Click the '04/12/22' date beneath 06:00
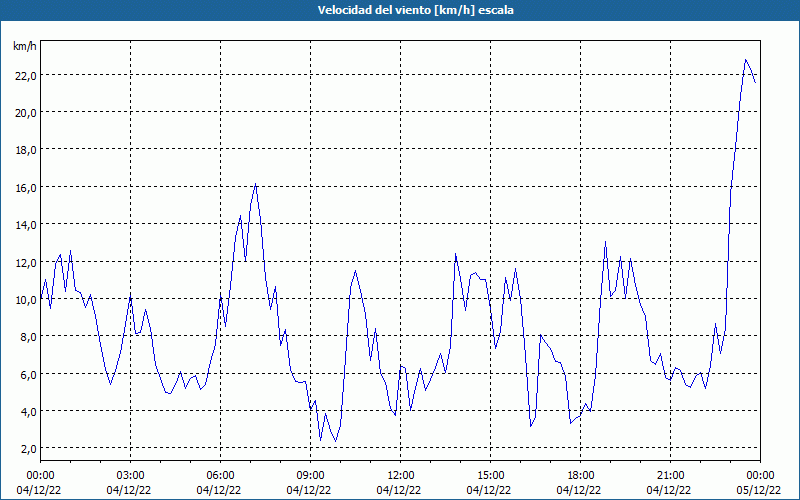The image size is (800, 500). point(219,490)
